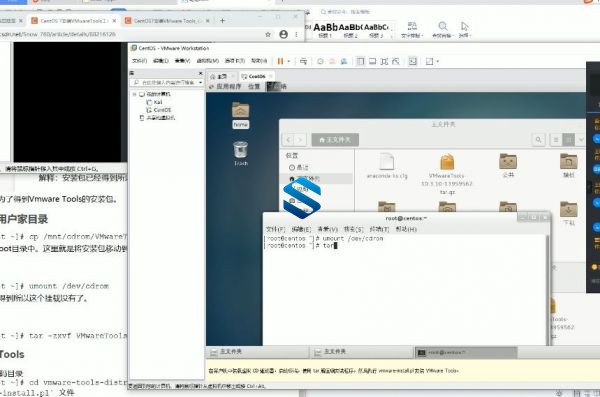Click the back arrow in file manager
Viewport: 600px width, 397px height.
point(289,140)
